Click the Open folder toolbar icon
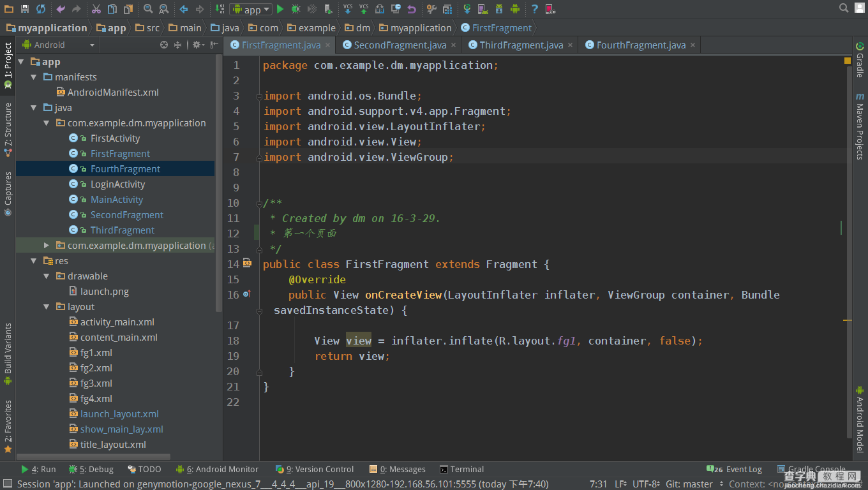The image size is (868, 490). [x=9, y=9]
